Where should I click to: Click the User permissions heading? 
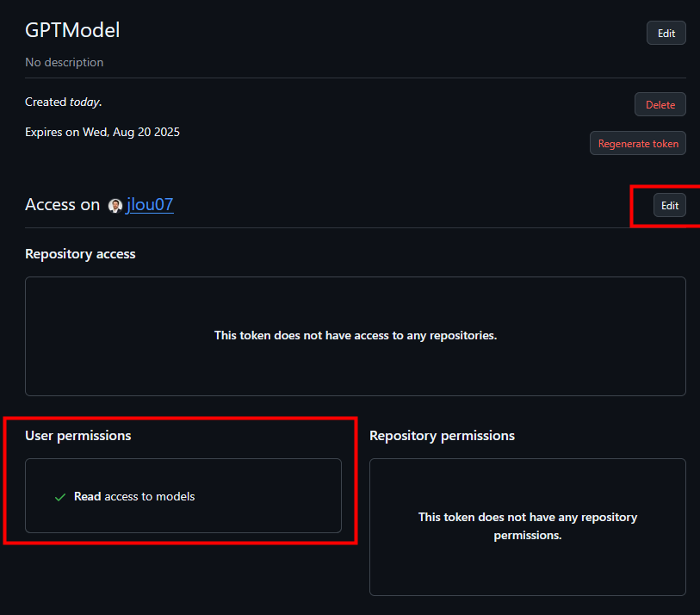coord(78,436)
